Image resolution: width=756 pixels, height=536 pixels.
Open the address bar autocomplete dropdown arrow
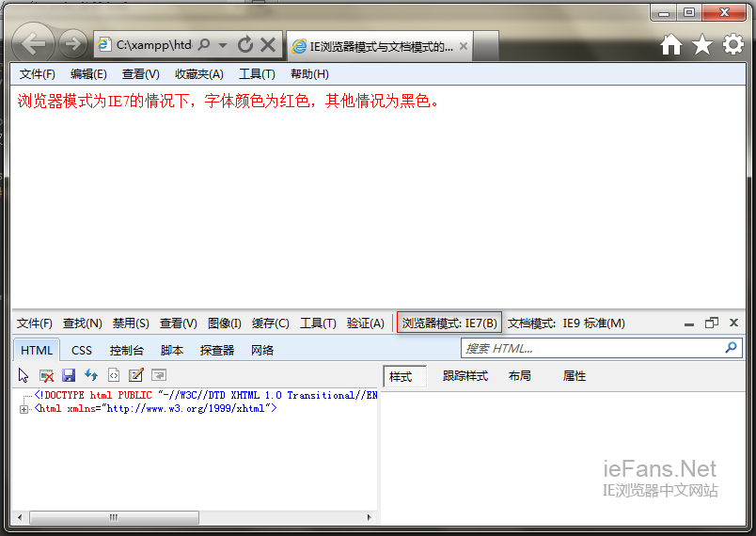pos(223,45)
